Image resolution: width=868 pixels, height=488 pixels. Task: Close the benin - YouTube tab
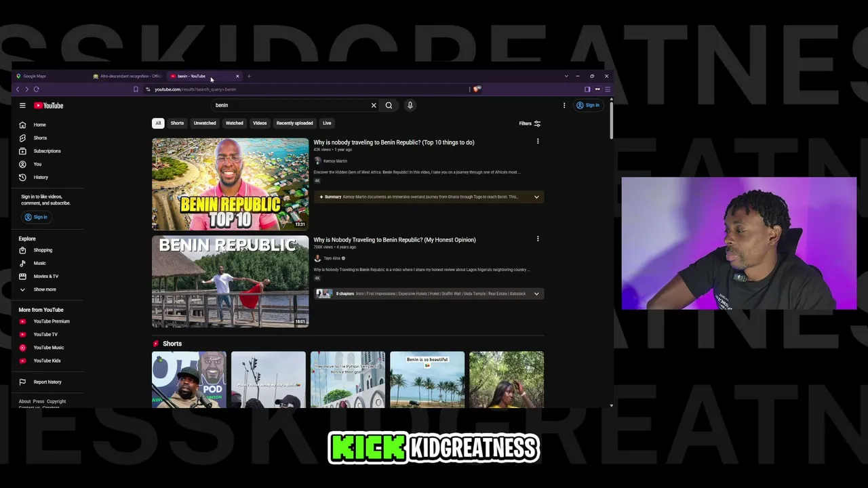(x=237, y=76)
